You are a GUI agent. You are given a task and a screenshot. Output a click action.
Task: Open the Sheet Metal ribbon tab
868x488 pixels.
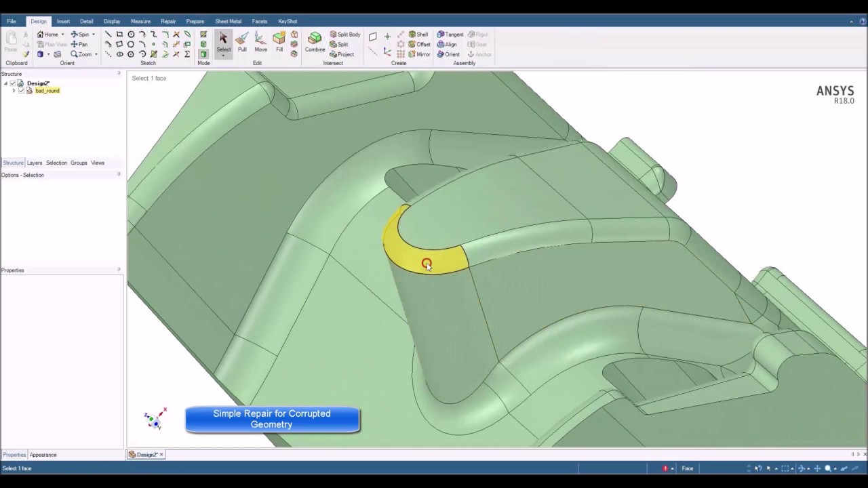[x=228, y=21]
